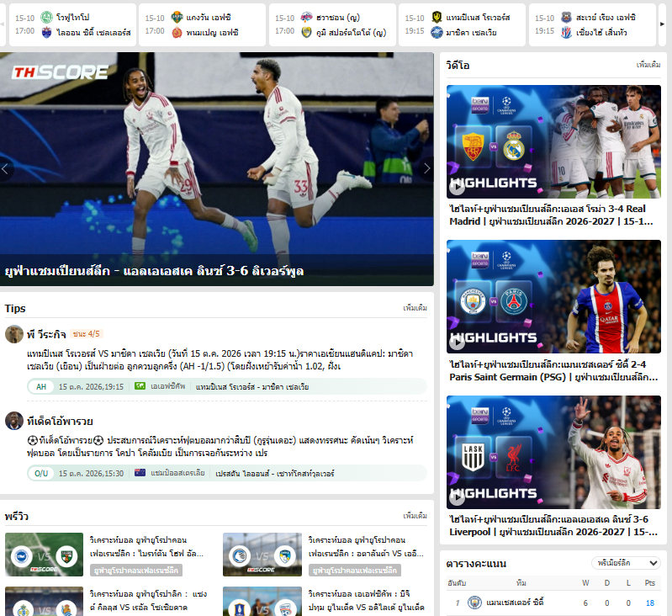The width and height of the screenshot is (672, 616).
Task: Click ซวาซอน (ญ) team crest
Action: [306, 18]
